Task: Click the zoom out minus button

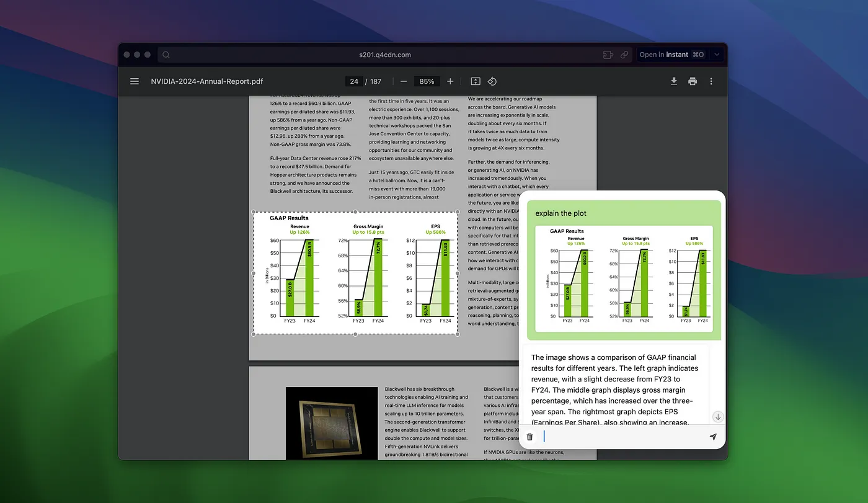Action: [x=404, y=81]
